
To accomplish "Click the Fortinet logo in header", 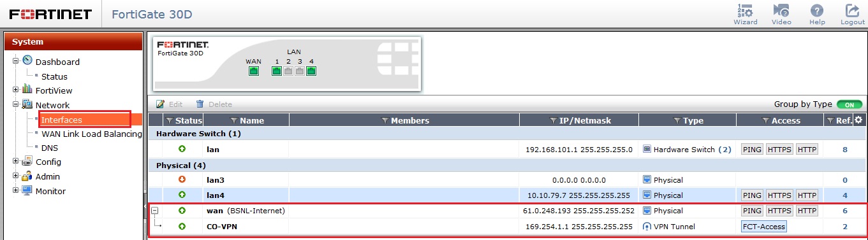I will click(51, 14).
